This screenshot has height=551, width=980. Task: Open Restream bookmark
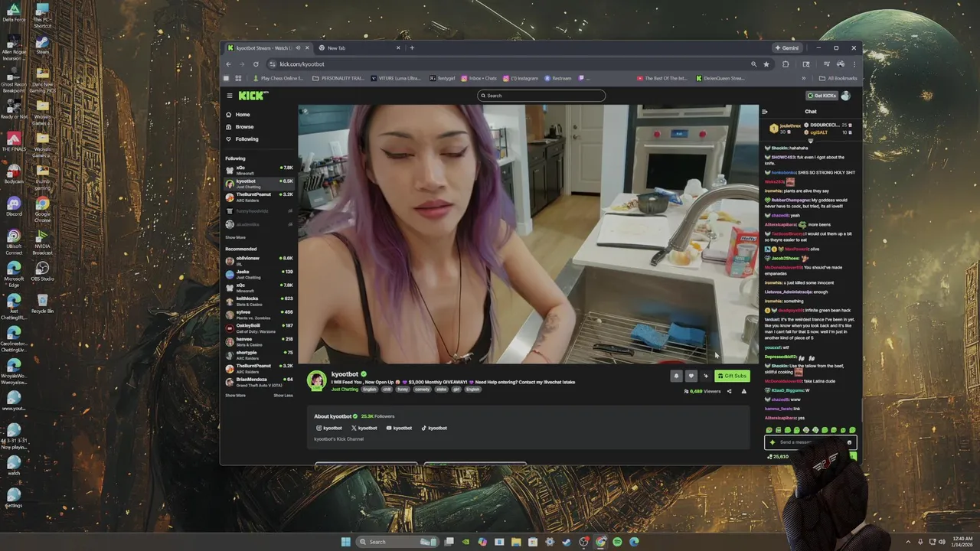[558, 78]
